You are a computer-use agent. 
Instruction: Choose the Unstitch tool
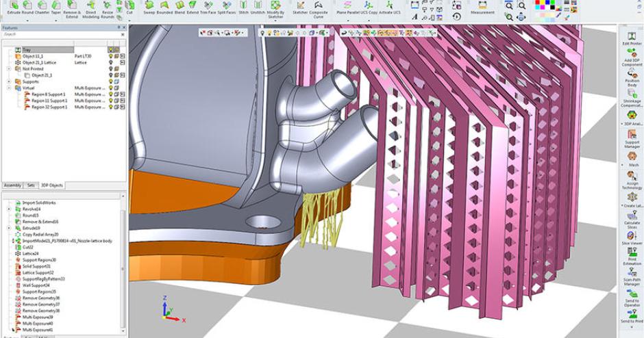point(258,8)
